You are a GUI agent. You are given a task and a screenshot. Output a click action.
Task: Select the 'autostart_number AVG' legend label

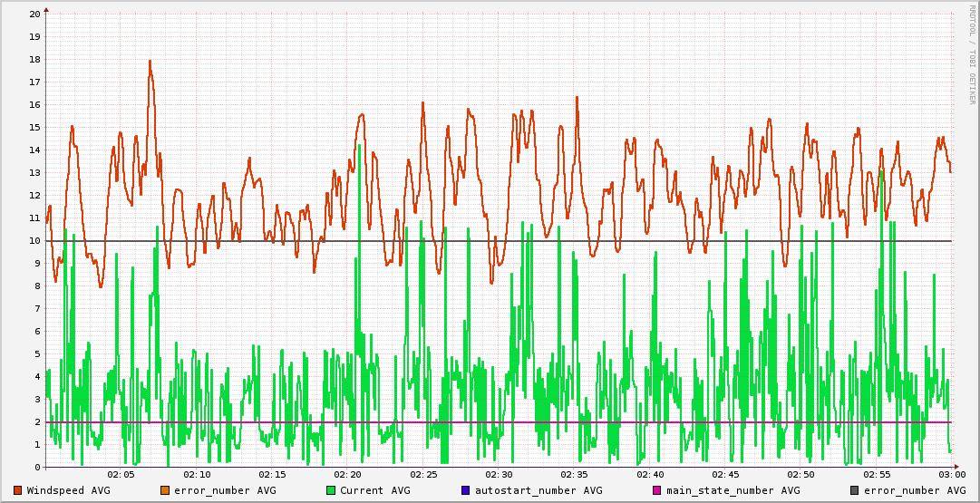click(539, 490)
